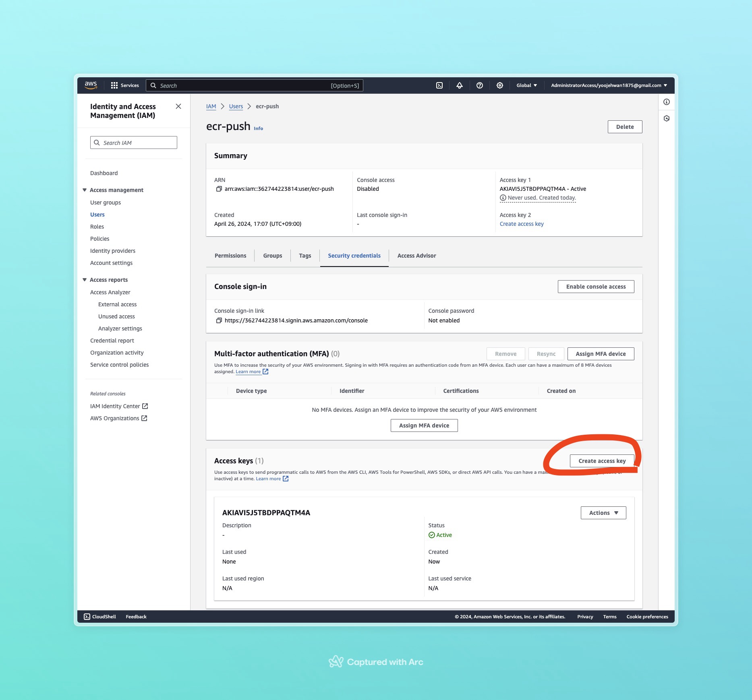The image size is (752, 700).
Task: Close the IAM navigation side panel
Action: point(178,106)
